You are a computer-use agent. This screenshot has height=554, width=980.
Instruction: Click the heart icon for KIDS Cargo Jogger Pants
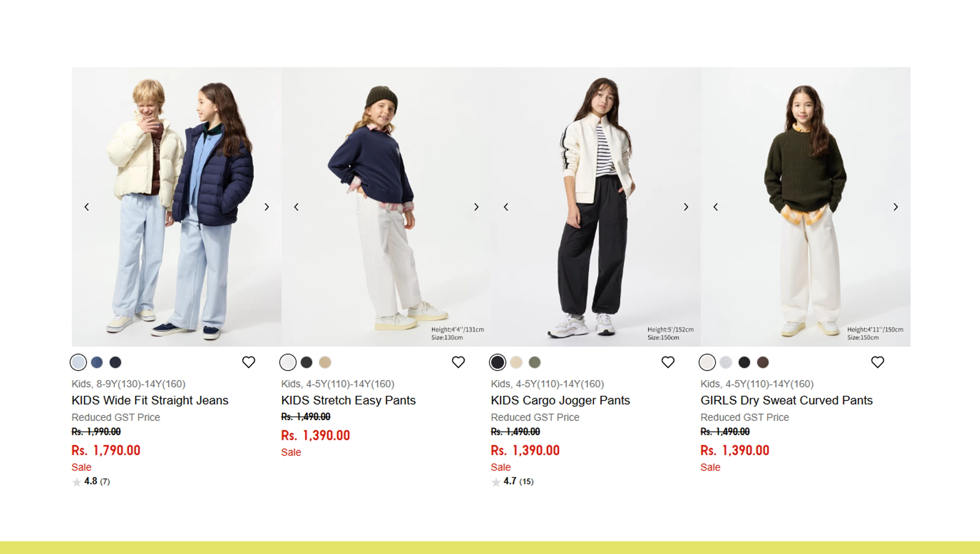click(668, 362)
